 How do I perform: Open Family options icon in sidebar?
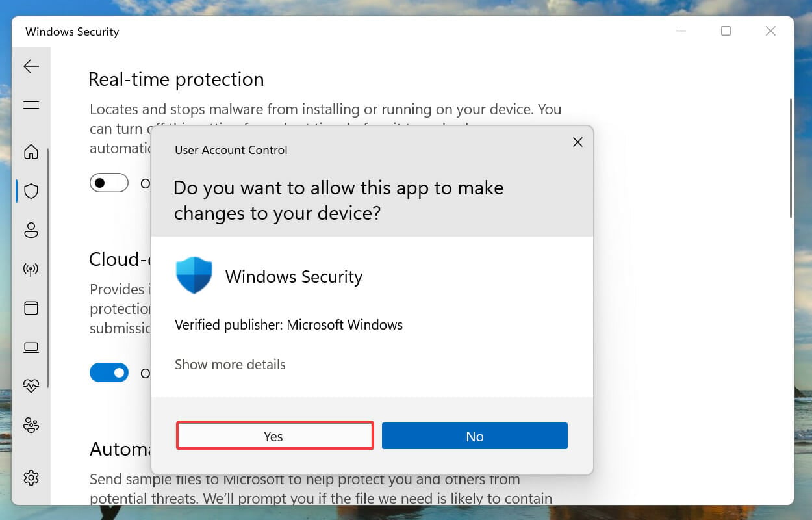point(31,425)
